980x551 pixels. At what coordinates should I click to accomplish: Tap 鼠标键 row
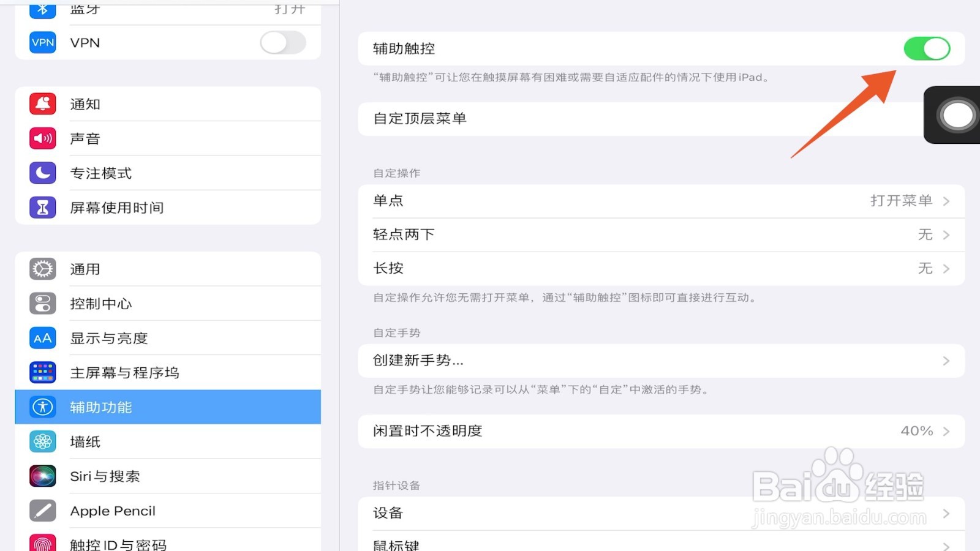coord(661,541)
